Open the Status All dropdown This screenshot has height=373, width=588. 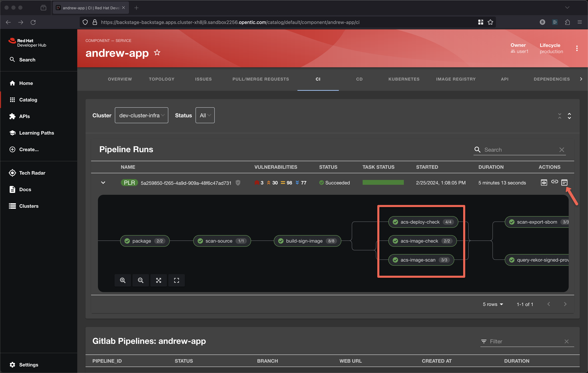(x=205, y=115)
